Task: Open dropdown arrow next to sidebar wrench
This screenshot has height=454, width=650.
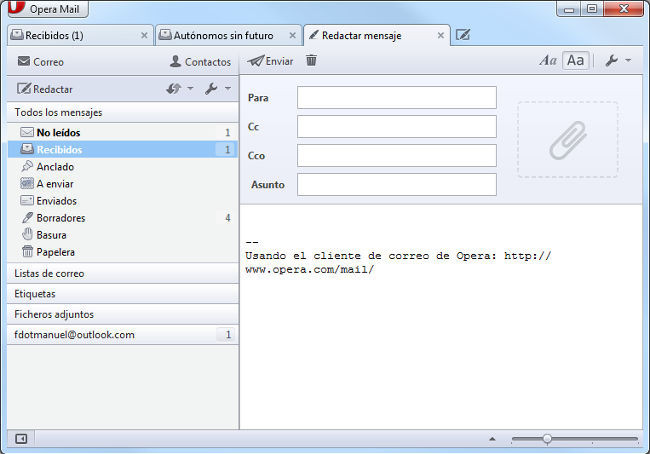Action: [x=228, y=88]
